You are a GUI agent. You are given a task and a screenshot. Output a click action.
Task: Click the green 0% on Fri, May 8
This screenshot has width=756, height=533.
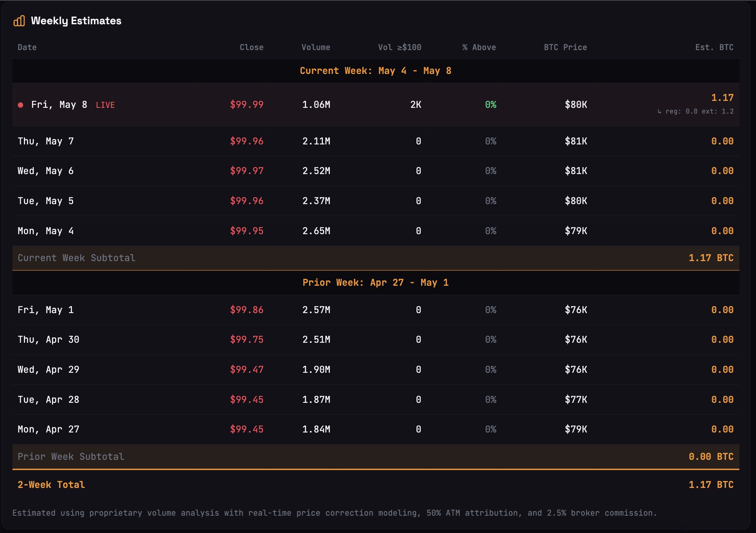click(490, 105)
